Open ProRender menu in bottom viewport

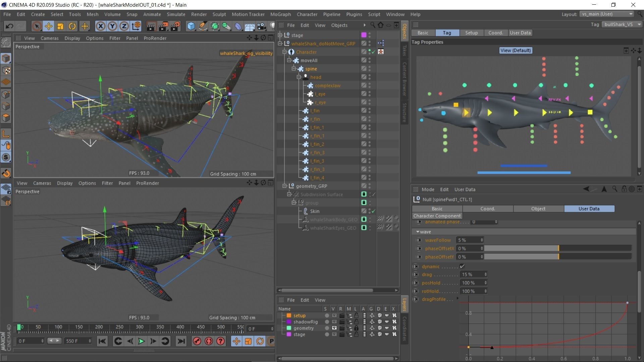[148, 183]
